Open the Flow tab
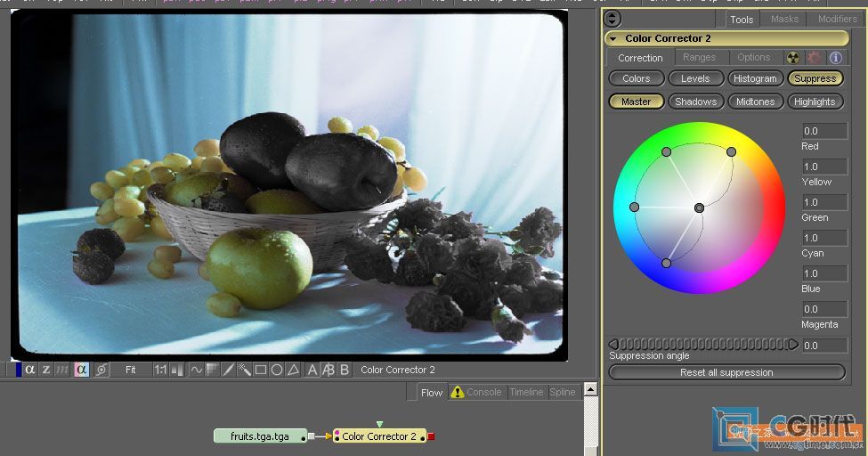 coord(431,392)
